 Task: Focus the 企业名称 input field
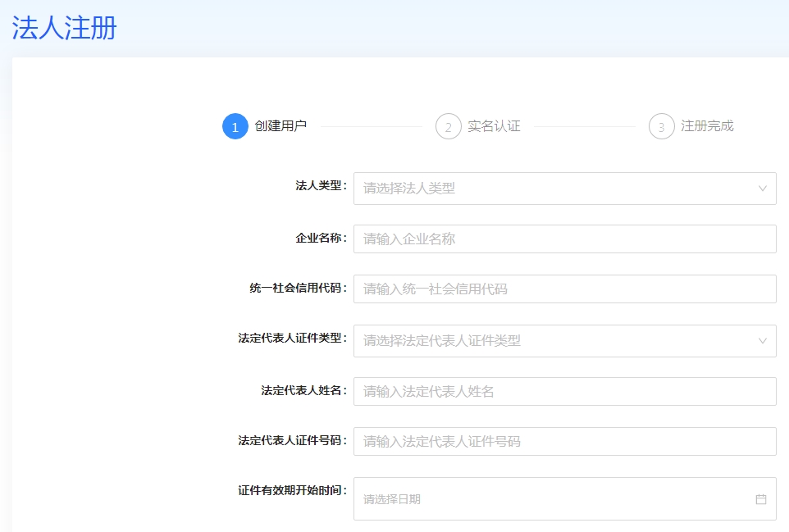(564, 239)
